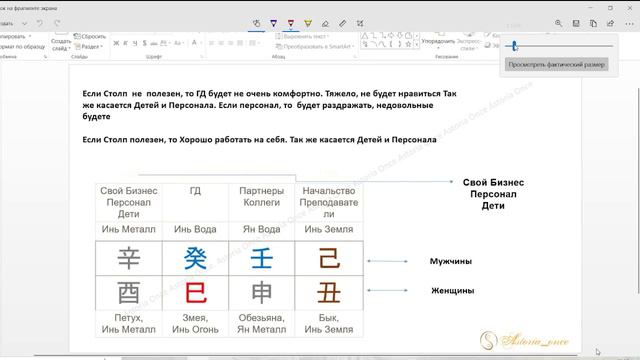Click 'Просмотреть фактический размер' button

556,64
